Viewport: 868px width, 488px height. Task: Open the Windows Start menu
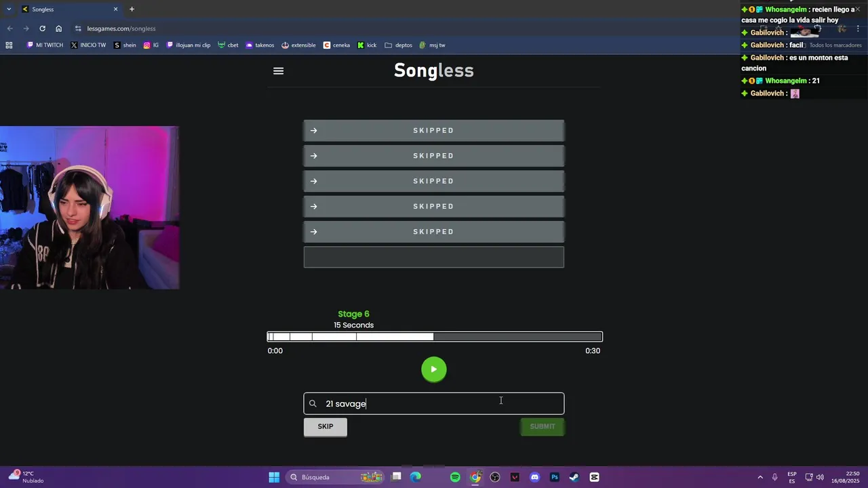tap(274, 477)
